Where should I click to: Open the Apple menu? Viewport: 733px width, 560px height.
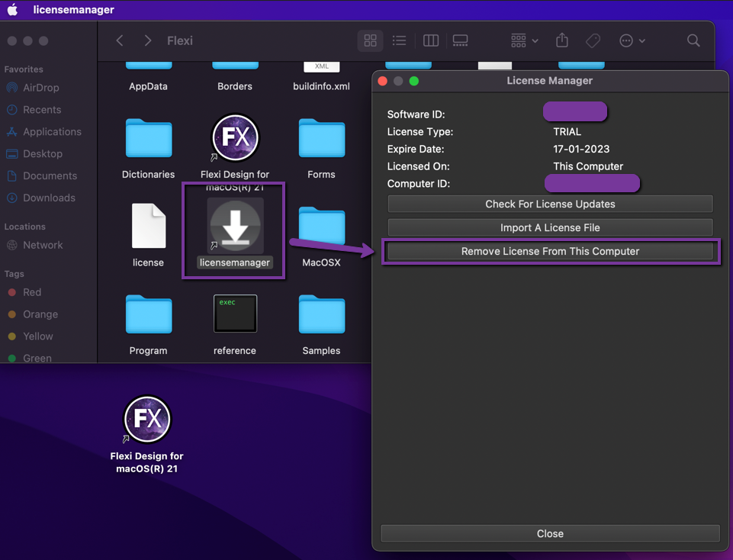(x=12, y=10)
